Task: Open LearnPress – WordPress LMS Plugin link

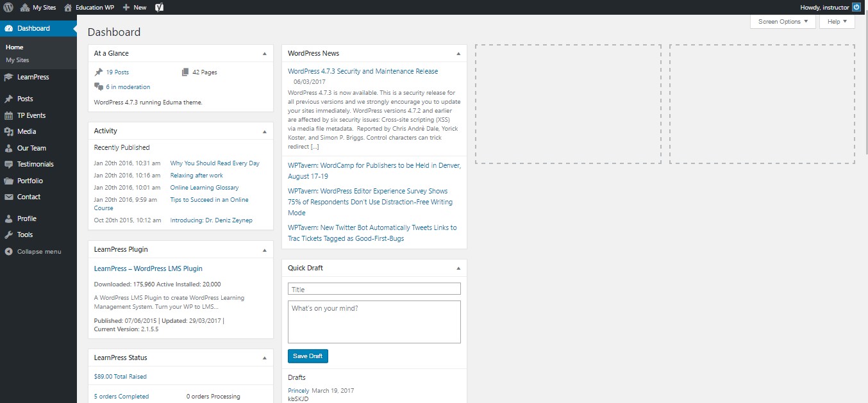Action: click(x=148, y=269)
